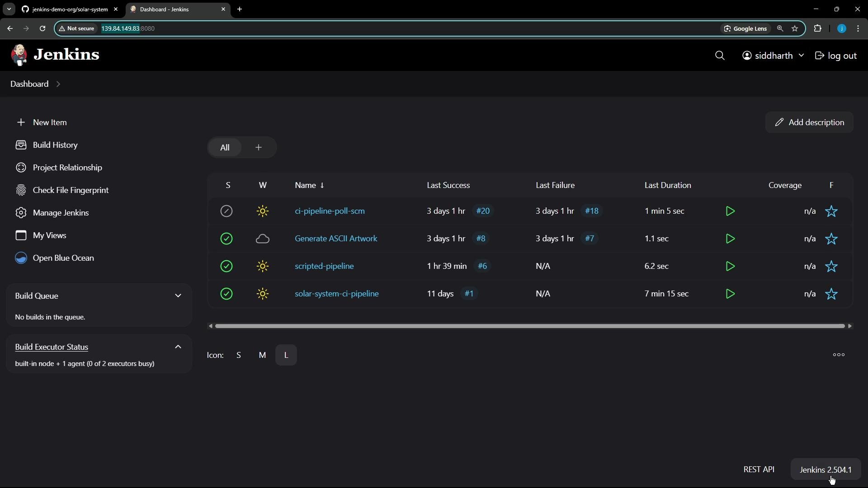Viewport: 868px width, 488px height.
Task: Open the Chrome zoom magnifier icon
Action: tap(780, 28)
